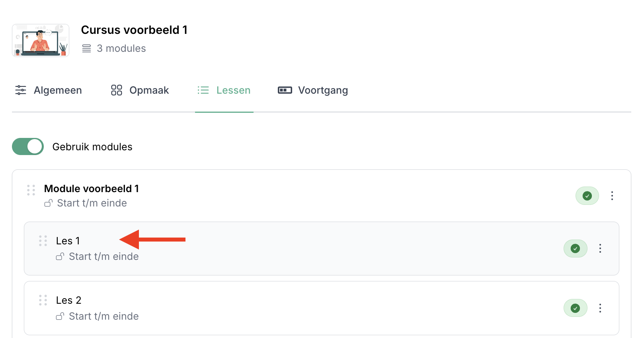Screen dimensions: 644x338
Task: Grab the drag handle for Module voorbeeld 1
Action: click(x=31, y=190)
